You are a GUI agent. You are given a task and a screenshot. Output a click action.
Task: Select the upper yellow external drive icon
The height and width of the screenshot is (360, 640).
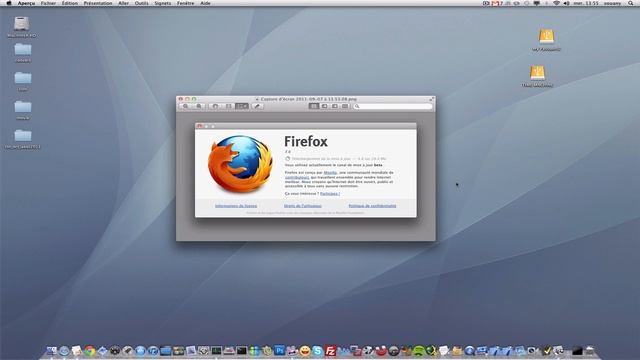click(546, 37)
